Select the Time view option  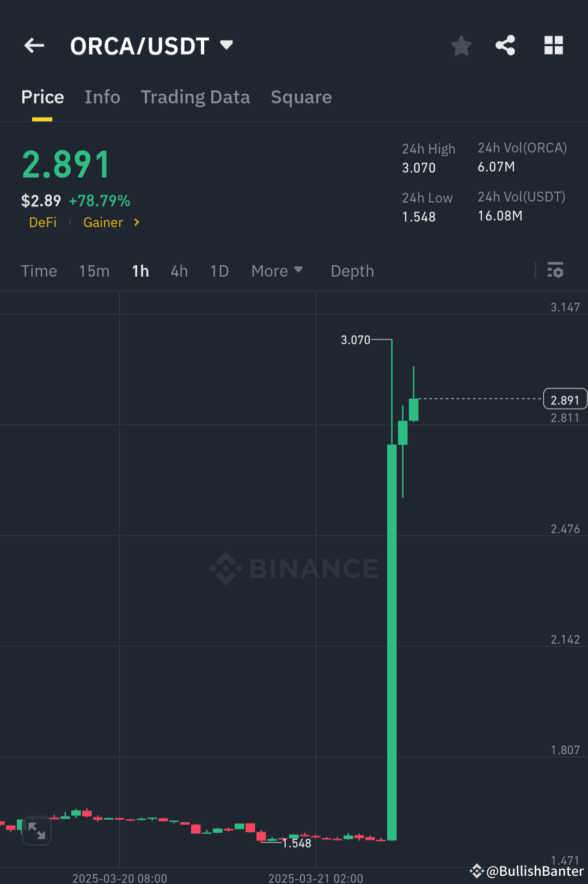(39, 271)
